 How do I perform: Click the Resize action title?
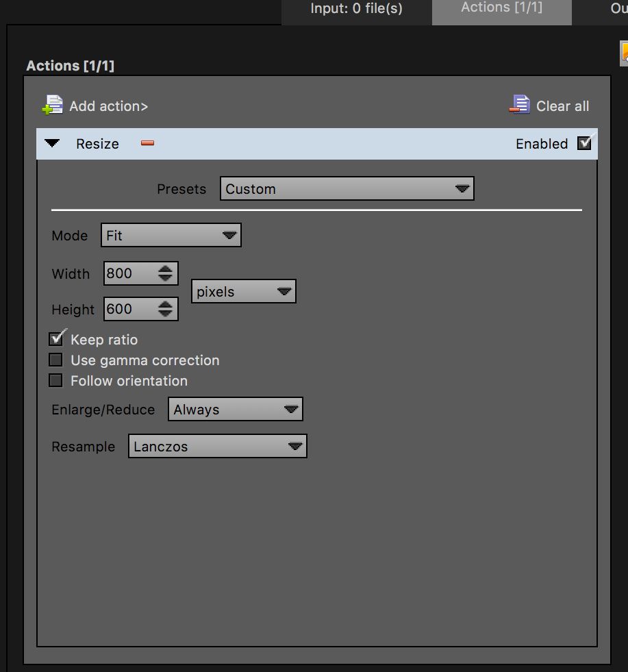coord(98,144)
